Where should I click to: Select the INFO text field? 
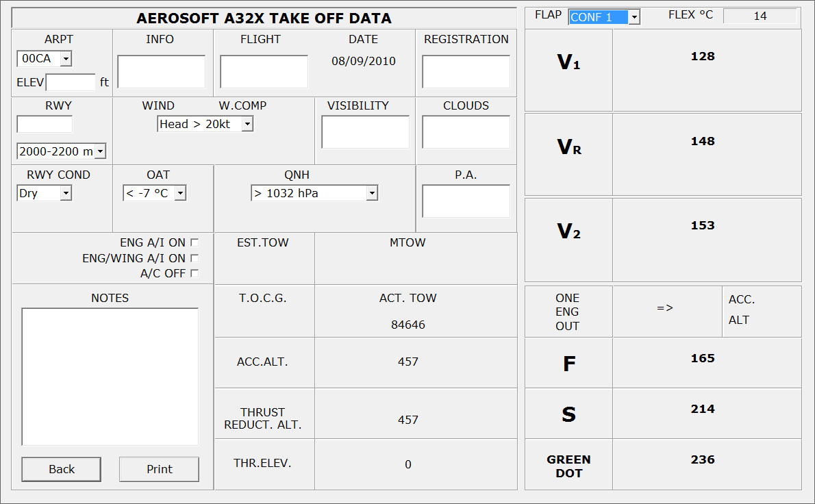click(160, 71)
